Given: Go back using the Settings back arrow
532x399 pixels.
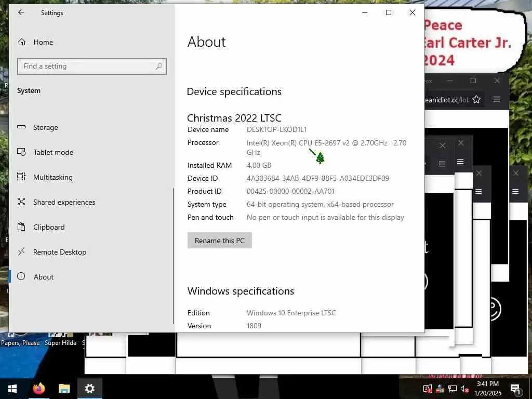Looking at the screenshot, I should 21,12.
